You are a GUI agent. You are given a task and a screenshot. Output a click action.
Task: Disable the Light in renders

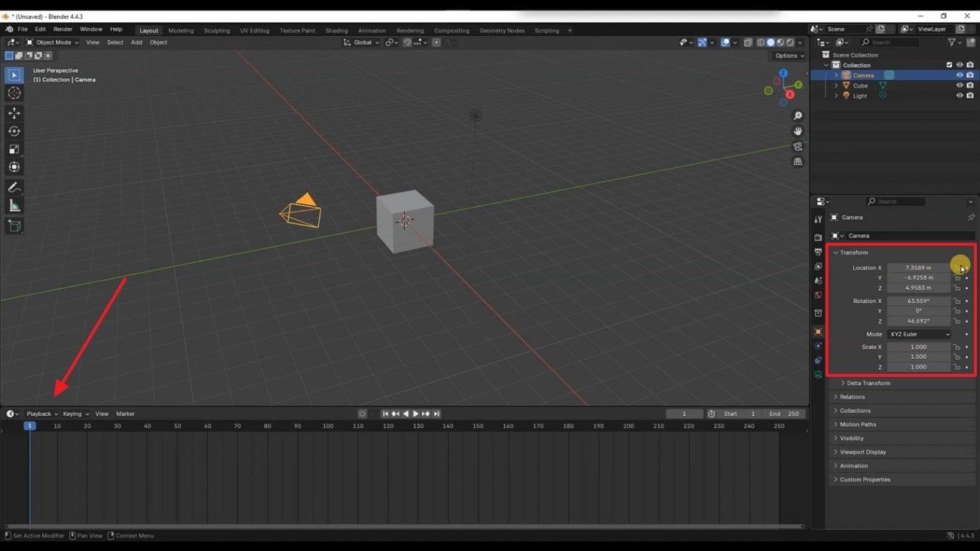coord(969,96)
